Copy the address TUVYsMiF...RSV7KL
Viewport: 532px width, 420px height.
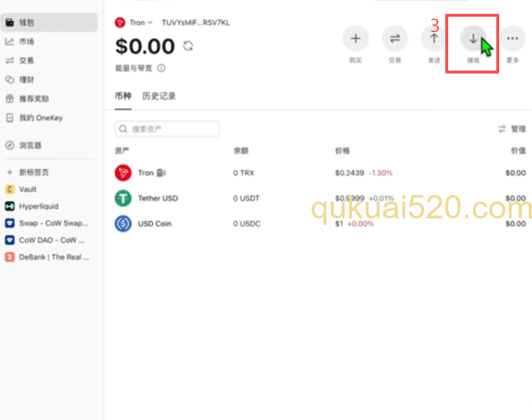tap(195, 23)
